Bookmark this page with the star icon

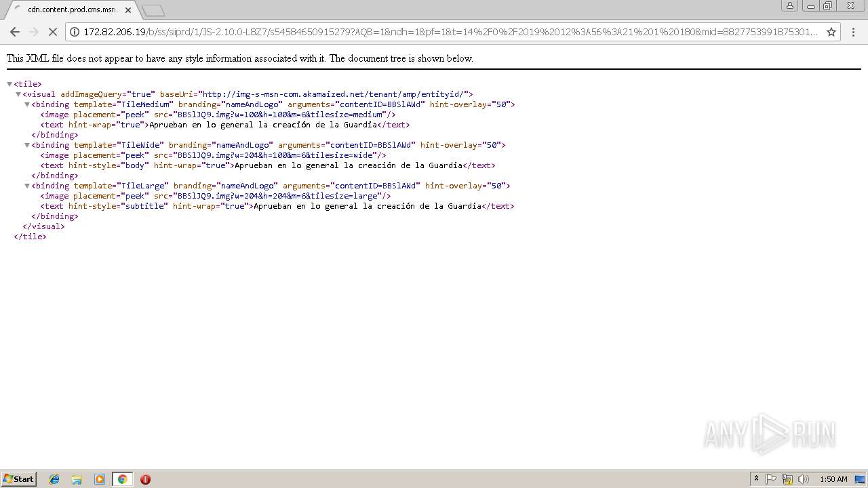pos(831,32)
